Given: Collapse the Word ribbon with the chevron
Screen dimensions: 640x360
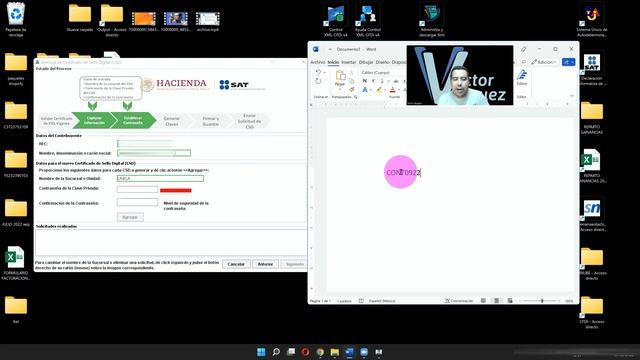Looking at the screenshot, I should coord(572,96).
